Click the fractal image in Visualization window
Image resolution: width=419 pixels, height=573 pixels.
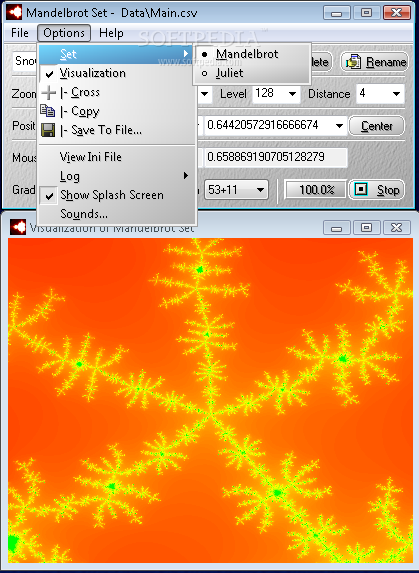tap(210, 400)
